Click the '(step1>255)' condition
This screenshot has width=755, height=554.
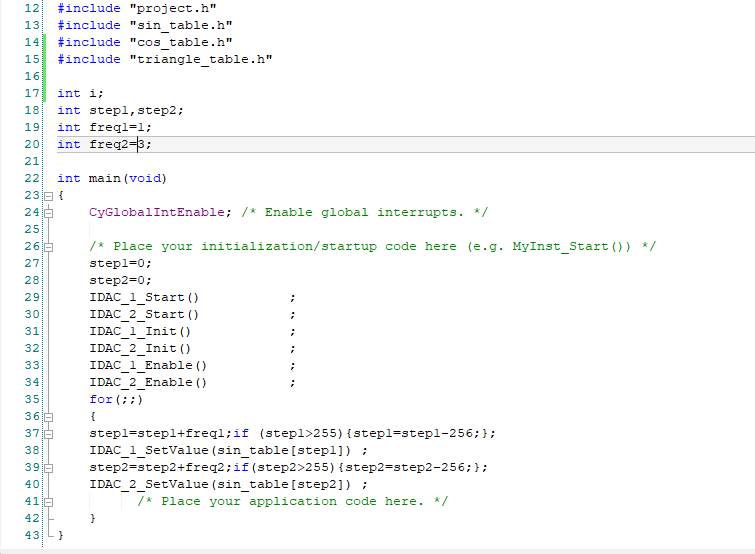pos(300,433)
